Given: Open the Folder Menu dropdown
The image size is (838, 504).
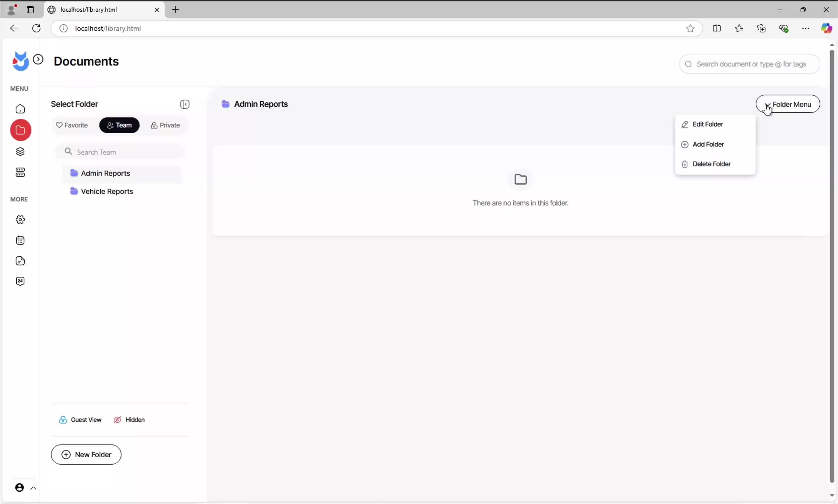Looking at the screenshot, I should tap(787, 104).
